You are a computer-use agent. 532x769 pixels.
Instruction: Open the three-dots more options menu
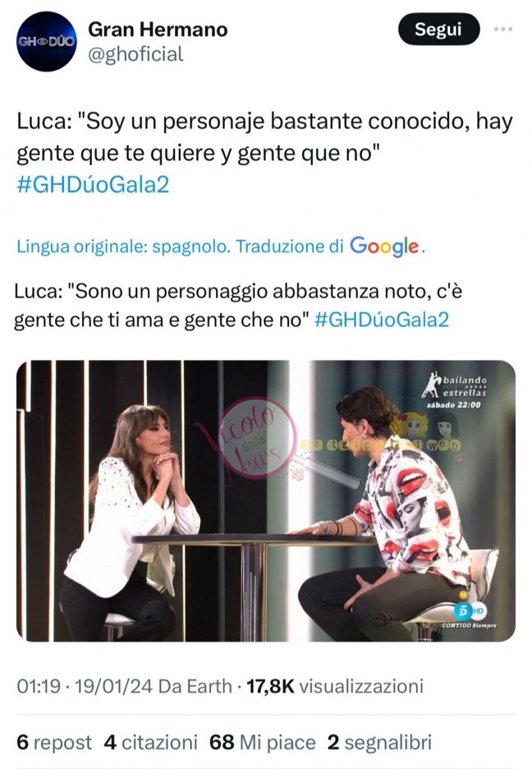coord(503,29)
